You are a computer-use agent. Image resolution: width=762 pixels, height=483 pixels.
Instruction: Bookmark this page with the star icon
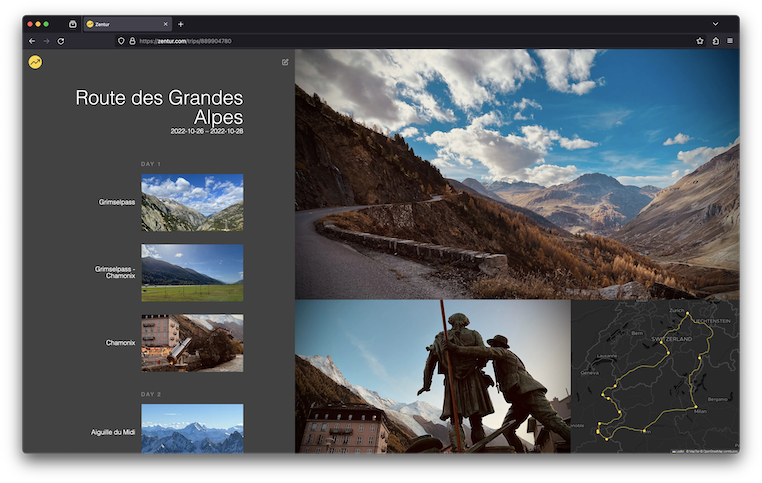(x=700, y=41)
